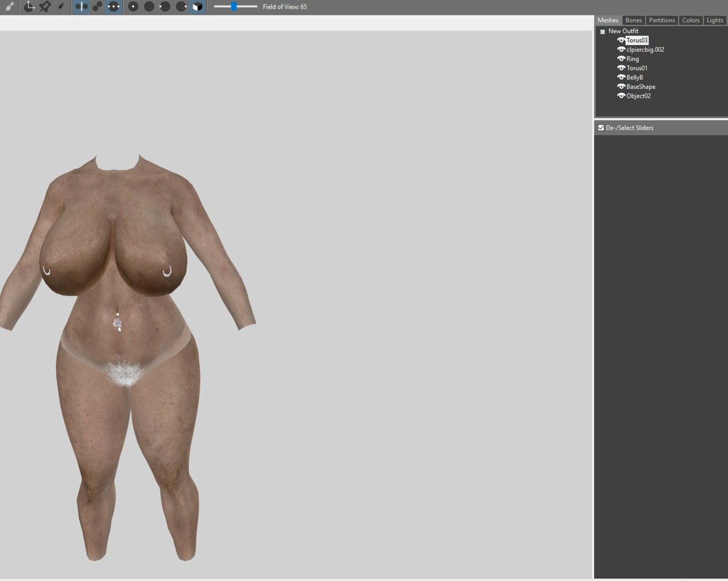Select the Ring mesh entry
This screenshot has height=581, width=728.
coord(633,59)
